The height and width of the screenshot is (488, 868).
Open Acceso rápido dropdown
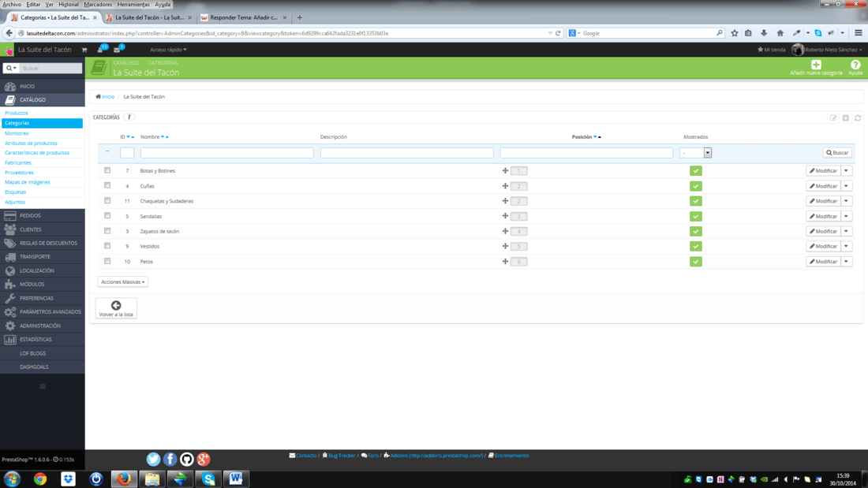pyautogui.click(x=168, y=50)
